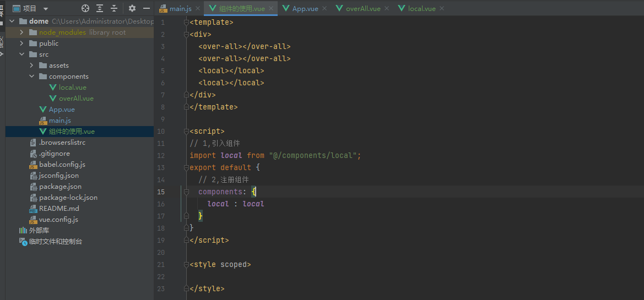The image size is (644, 300).
Task: Select overAll.vue in project tree
Action: click(x=76, y=99)
